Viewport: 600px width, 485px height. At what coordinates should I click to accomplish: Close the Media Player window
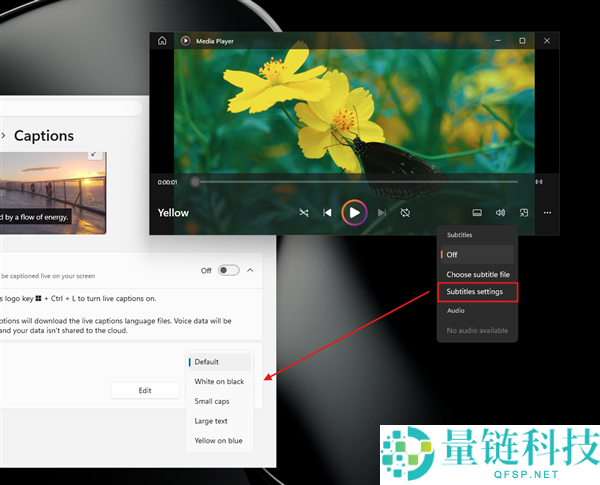(x=547, y=41)
